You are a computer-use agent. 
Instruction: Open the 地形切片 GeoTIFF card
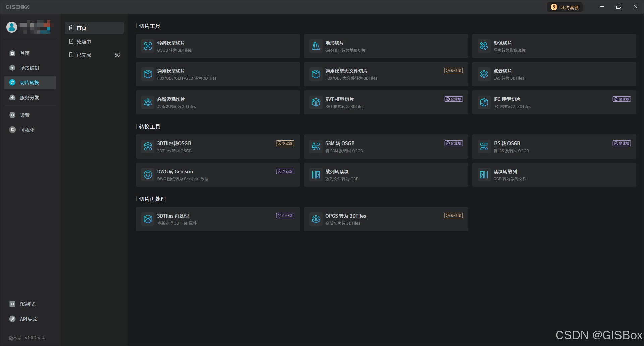386,46
